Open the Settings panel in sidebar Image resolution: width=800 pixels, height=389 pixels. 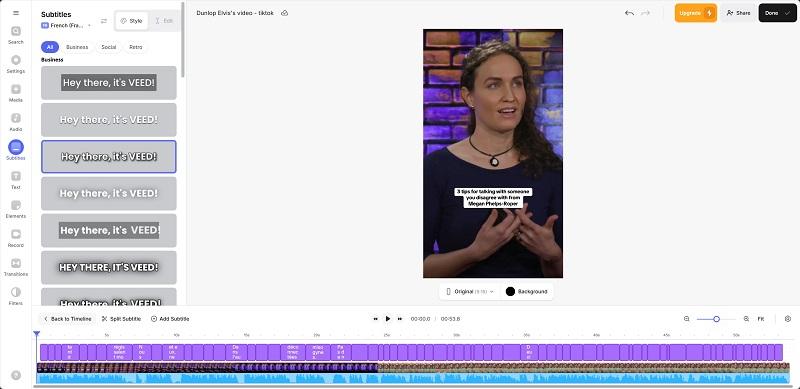(x=16, y=64)
